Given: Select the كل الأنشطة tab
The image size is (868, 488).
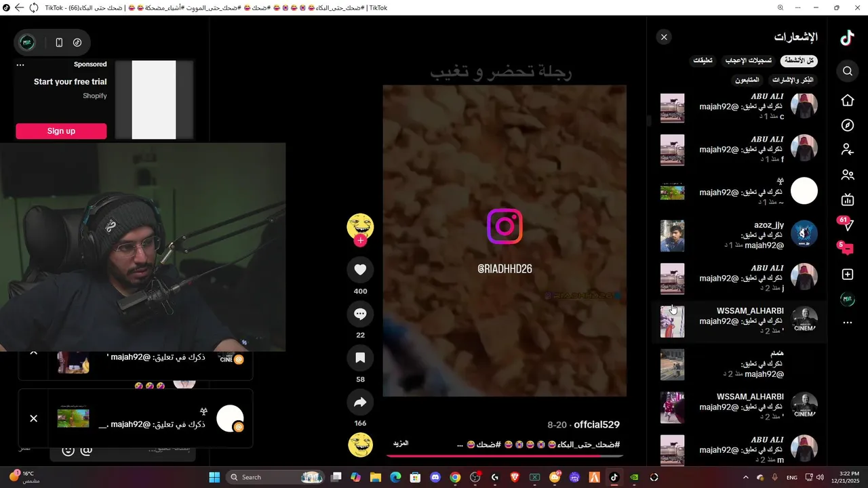Looking at the screenshot, I should click(x=799, y=61).
